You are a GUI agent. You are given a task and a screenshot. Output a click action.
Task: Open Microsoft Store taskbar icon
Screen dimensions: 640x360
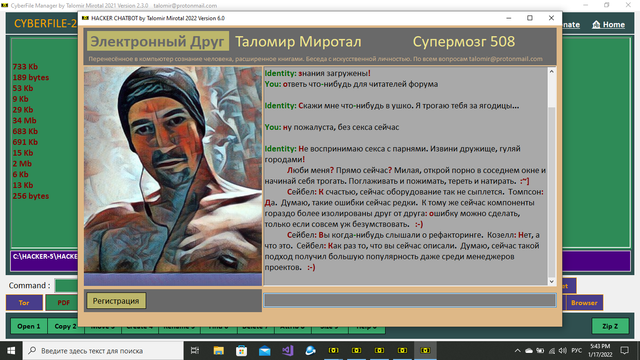coord(242,351)
